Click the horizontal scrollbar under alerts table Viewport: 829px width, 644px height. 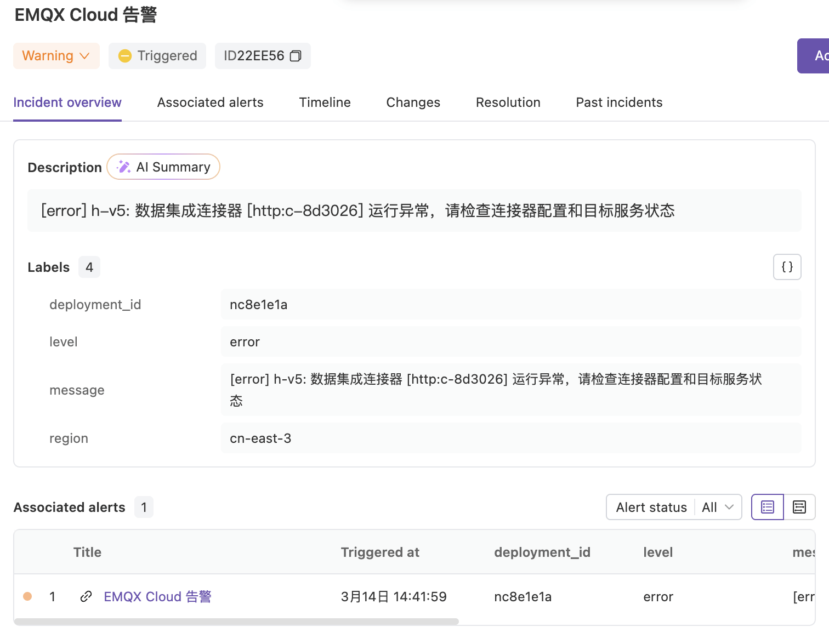236,622
